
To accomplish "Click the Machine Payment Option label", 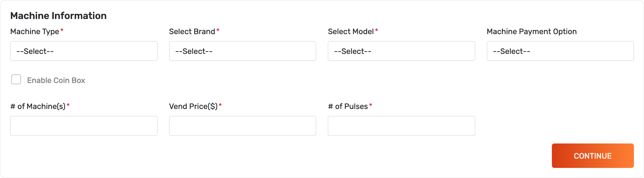I will tap(531, 31).
